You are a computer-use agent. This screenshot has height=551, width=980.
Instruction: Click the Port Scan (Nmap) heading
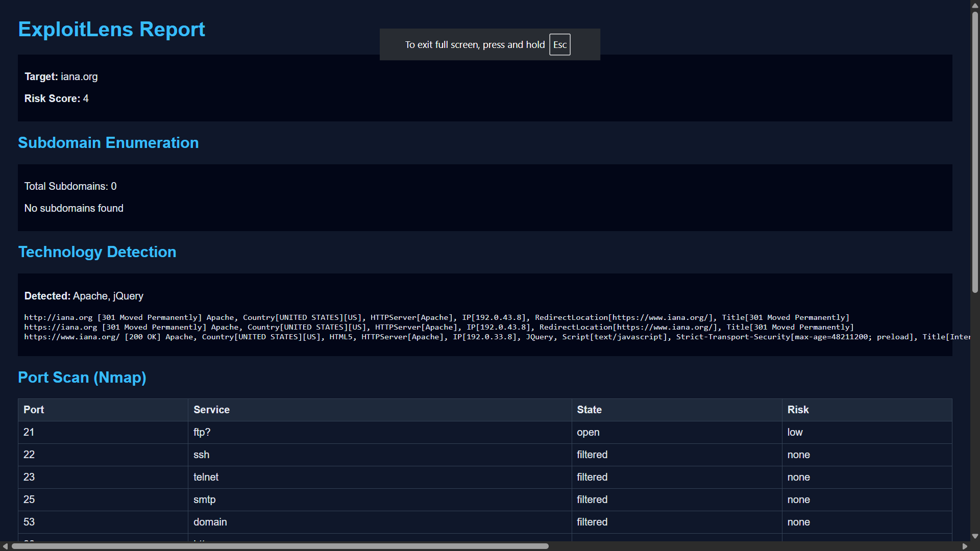(82, 378)
